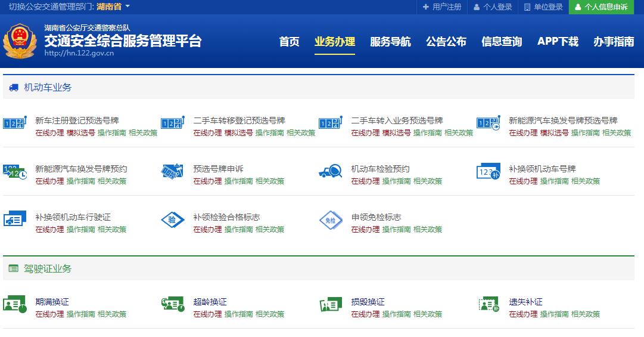Click 相关政策 under 损毁换证
This screenshot has width=644, height=337.
428,314
